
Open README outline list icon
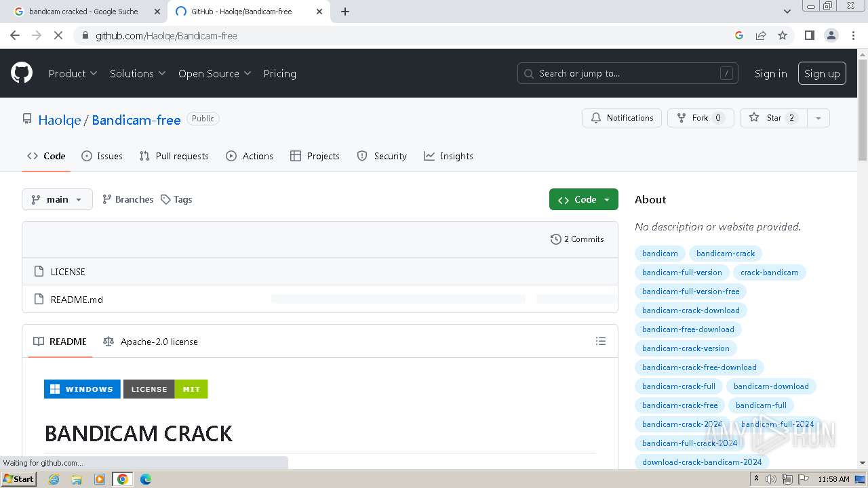[x=601, y=341]
